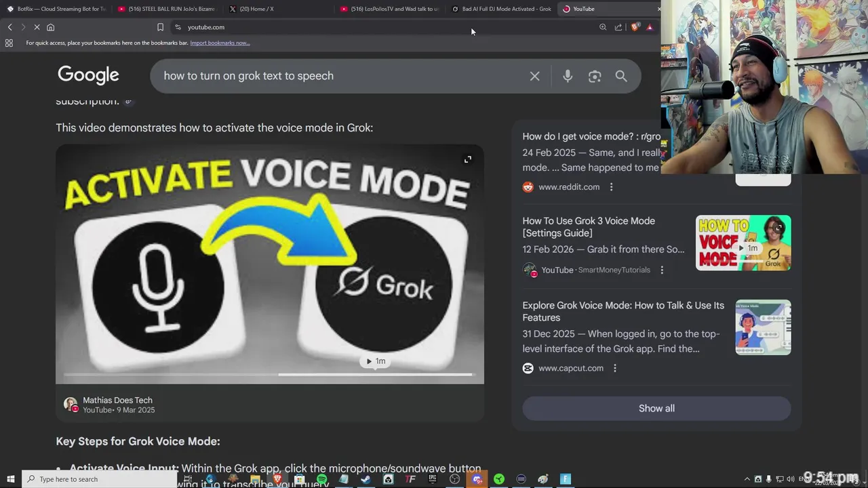Screen dimensions: 868x488
Task: Open Brave Rewards triangle icon
Action: click(650, 27)
